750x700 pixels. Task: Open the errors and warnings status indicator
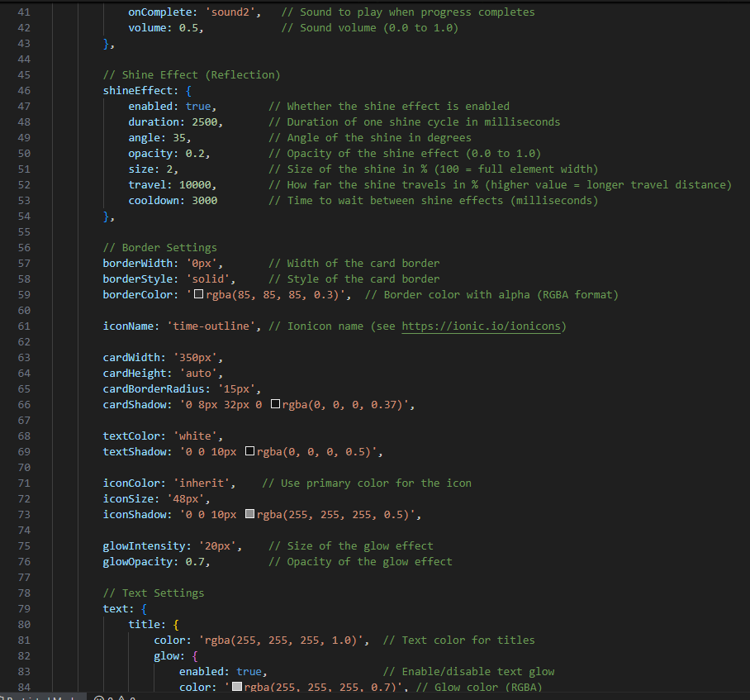tap(114, 697)
